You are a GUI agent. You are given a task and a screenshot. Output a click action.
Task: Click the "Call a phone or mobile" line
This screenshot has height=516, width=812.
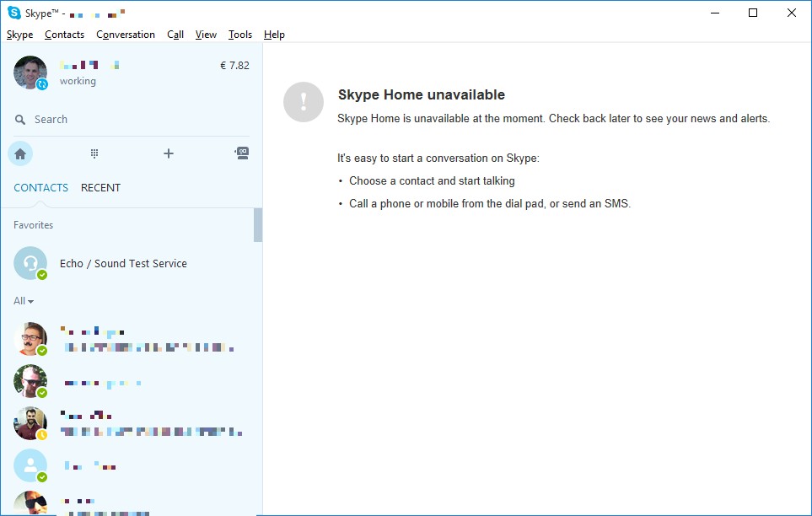click(490, 203)
